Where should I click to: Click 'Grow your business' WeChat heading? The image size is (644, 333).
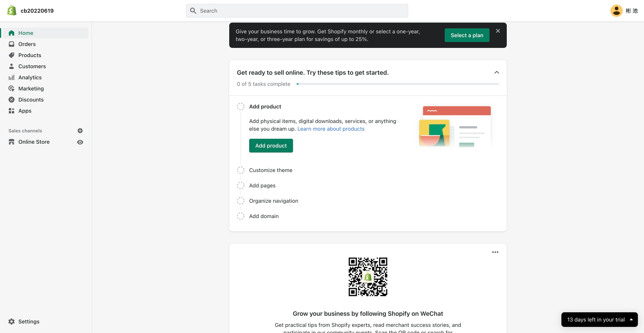tap(368, 313)
